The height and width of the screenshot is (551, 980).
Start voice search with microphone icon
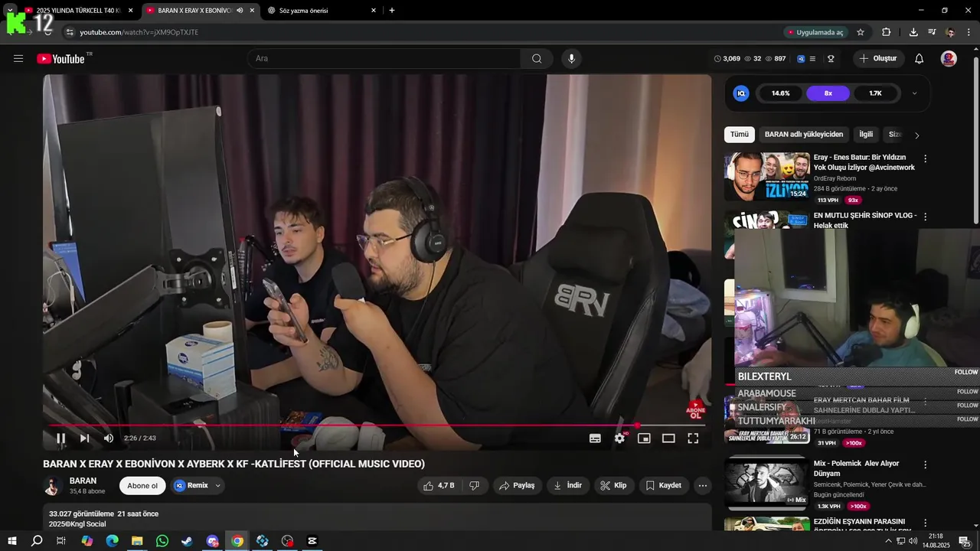tap(571, 59)
